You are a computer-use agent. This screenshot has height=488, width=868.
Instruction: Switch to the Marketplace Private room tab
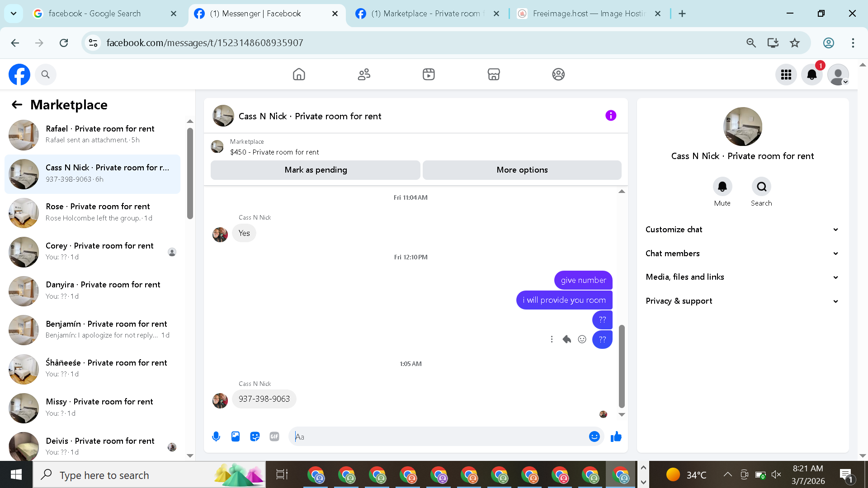(427, 14)
